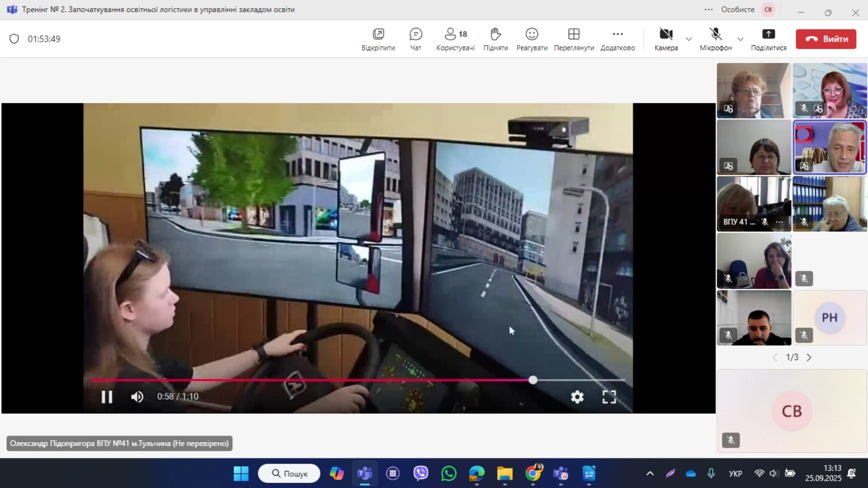Mute the video player volume
Screen dimensions: 868x488
pos(137,397)
